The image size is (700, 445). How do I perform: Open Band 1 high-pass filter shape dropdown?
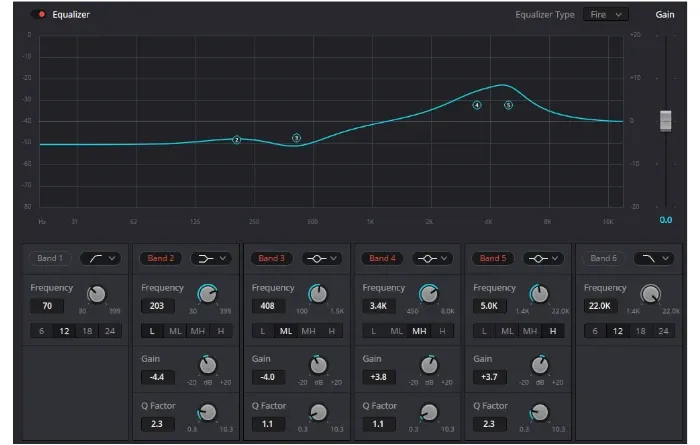[101, 258]
